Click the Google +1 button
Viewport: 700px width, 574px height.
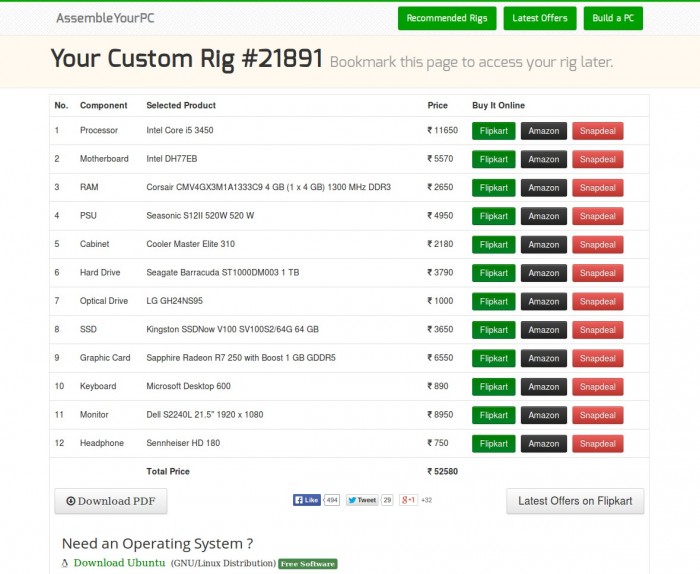pyautogui.click(x=408, y=500)
